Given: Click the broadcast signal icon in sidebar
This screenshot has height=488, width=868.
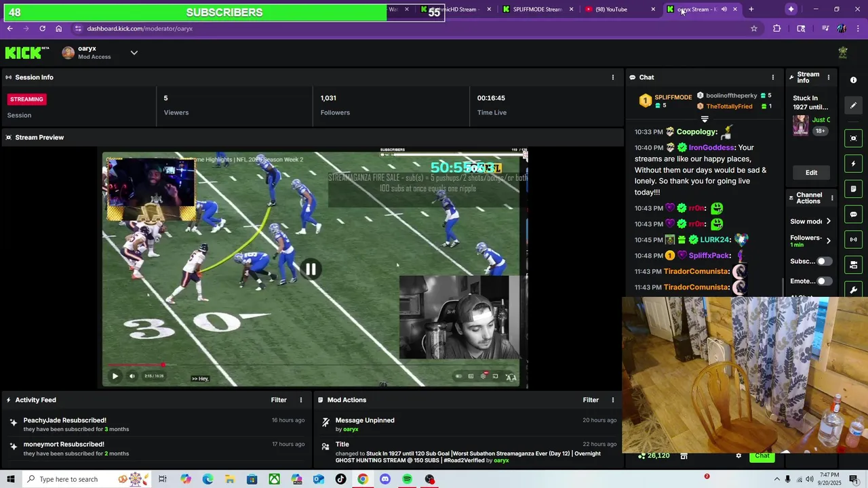Looking at the screenshot, I should pyautogui.click(x=853, y=239).
